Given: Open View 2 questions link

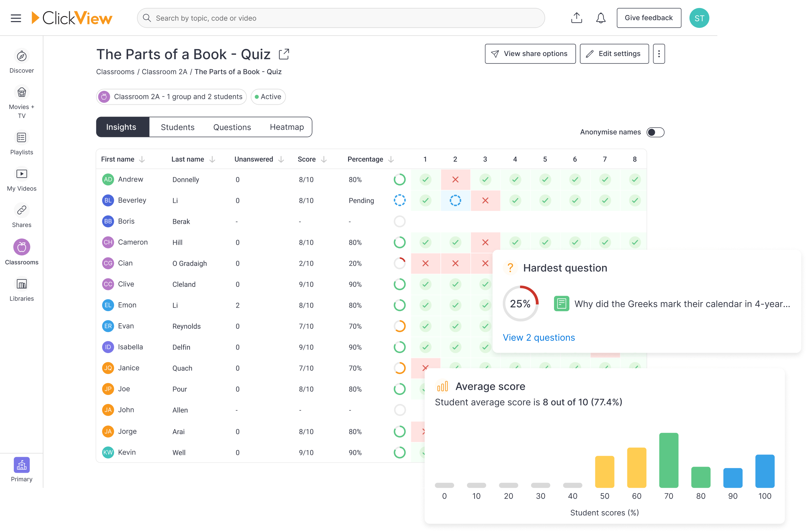Looking at the screenshot, I should coord(539,337).
